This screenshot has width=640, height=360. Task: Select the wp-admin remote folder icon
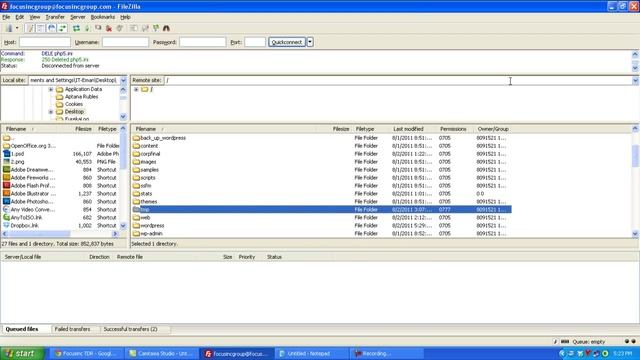tap(136, 233)
